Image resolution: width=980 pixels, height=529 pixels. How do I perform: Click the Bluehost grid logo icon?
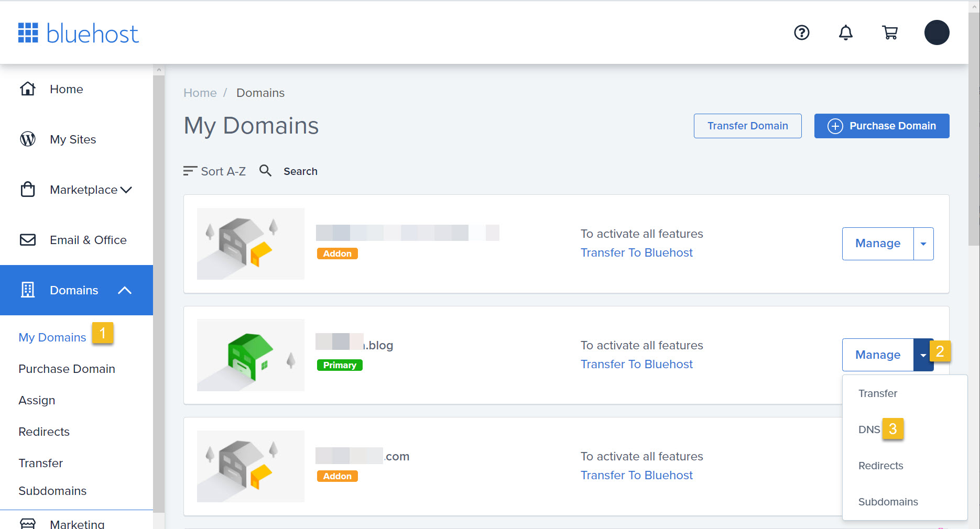click(28, 33)
